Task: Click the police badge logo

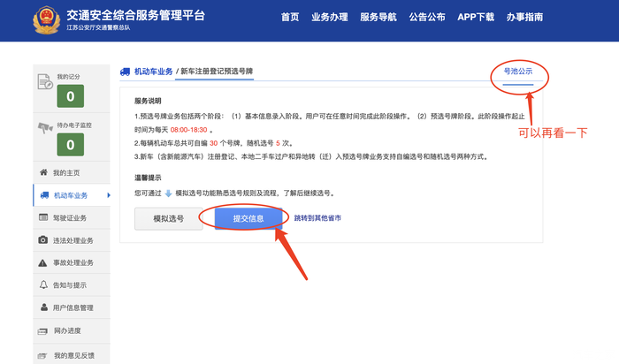Action: pyautogui.click(x=43, y=20)
